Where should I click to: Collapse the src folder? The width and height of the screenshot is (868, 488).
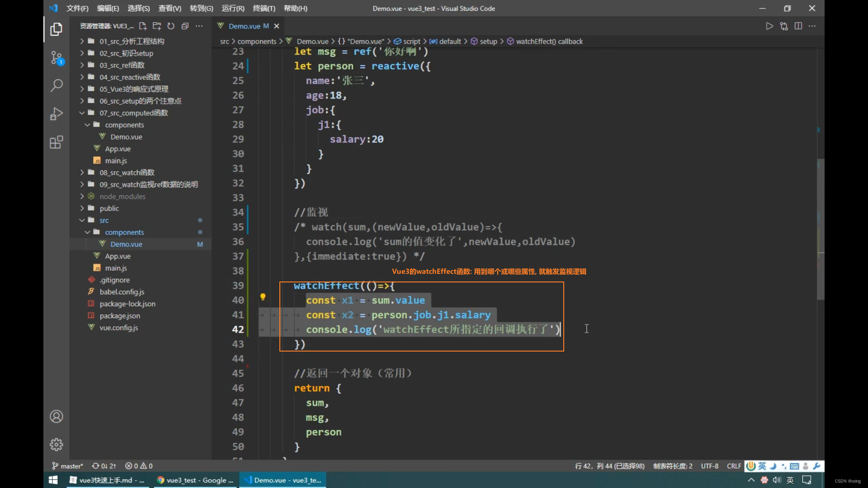coord(104,221)
